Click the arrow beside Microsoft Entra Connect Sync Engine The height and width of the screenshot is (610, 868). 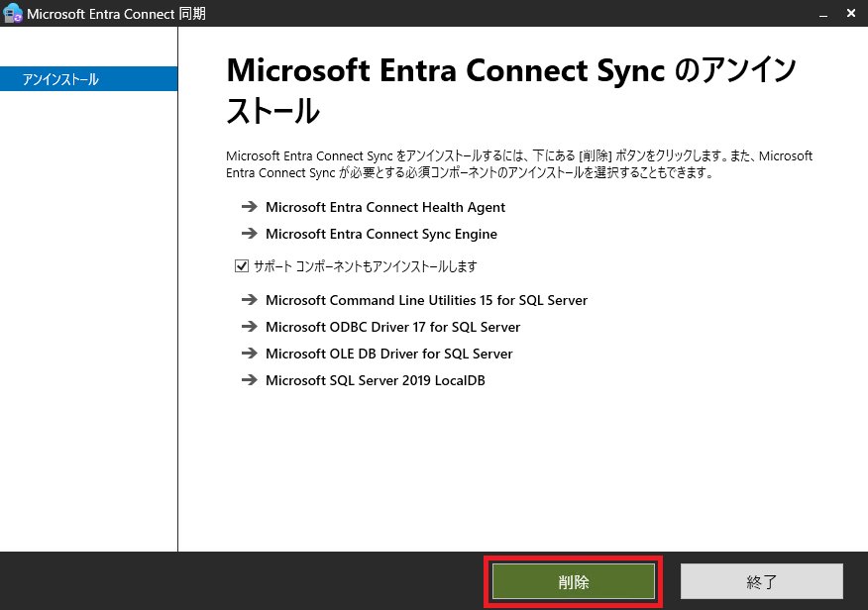(x=250, y=234)
